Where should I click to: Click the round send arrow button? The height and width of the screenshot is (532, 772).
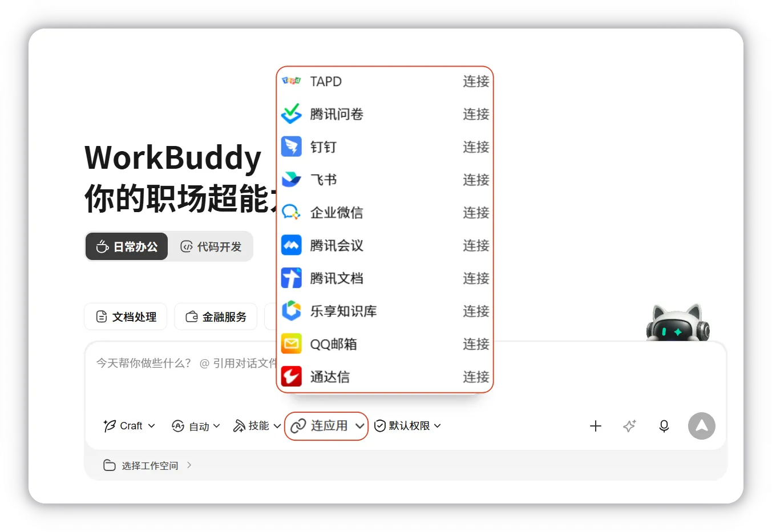pyautogui.click(x=702, y=426)
